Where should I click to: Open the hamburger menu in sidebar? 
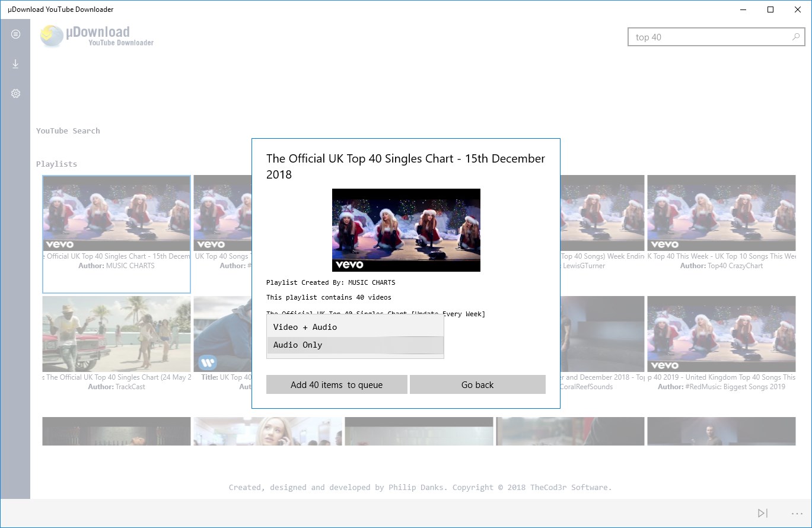(15, 34)
